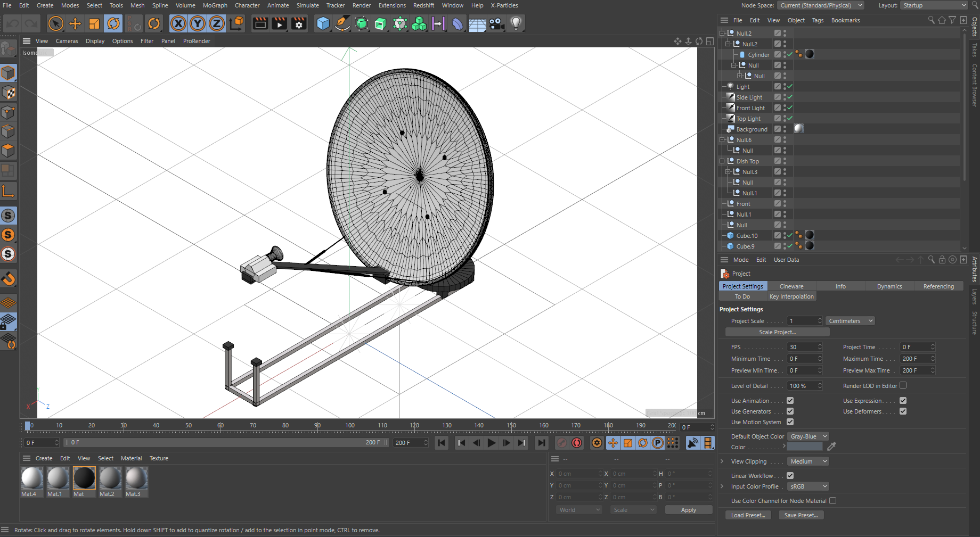Add a Camera object from toolbar
Image resolution: width=980 pixels, height=537 pixels.
[496, 23]
